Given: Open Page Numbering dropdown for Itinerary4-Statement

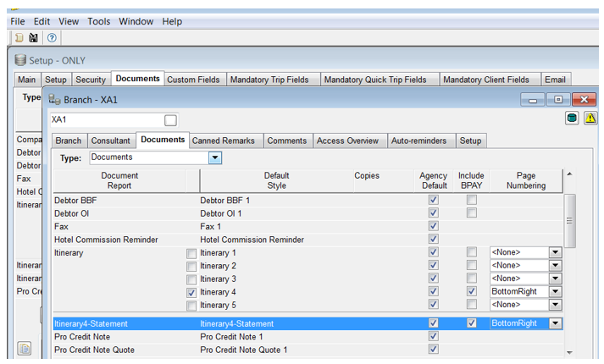Looking at the screenshot, I should (555, 323).
